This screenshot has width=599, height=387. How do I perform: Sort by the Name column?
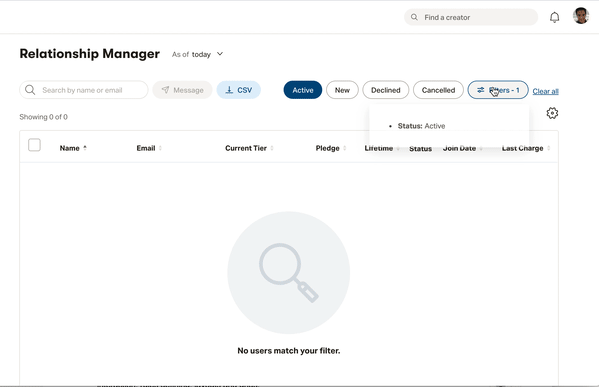(x=73, y=148)
